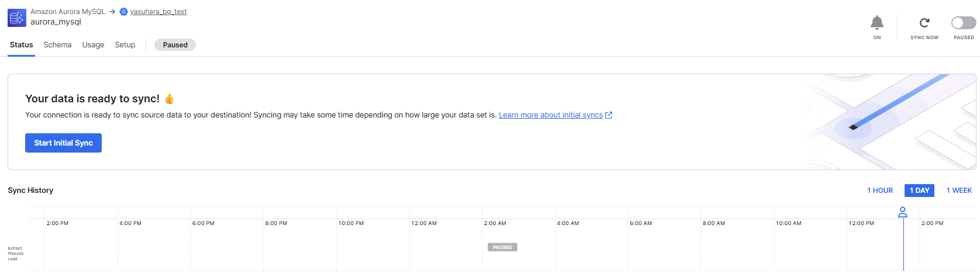Image resolution: width=980 pixels, height=280 pixels.
Task: Click the Sync Now refresh icon
Action: (x=924, y=23)
